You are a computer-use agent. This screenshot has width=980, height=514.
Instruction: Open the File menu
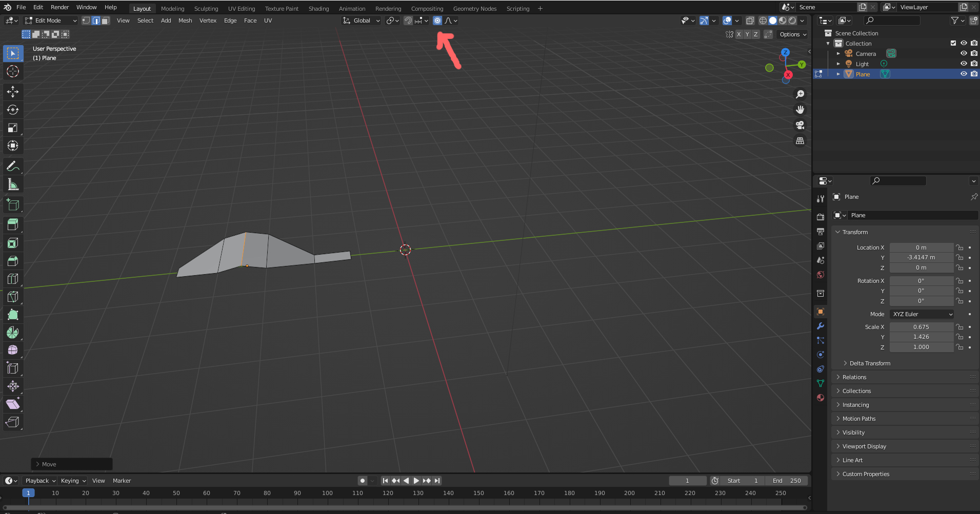(x=21, y=7)
